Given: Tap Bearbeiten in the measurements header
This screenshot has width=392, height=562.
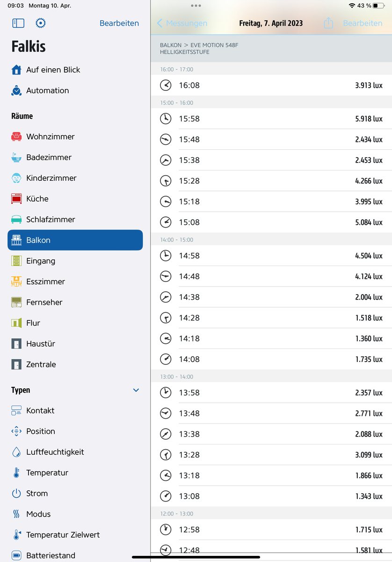Looking at the screenshot, I should [x=363, y=23].
